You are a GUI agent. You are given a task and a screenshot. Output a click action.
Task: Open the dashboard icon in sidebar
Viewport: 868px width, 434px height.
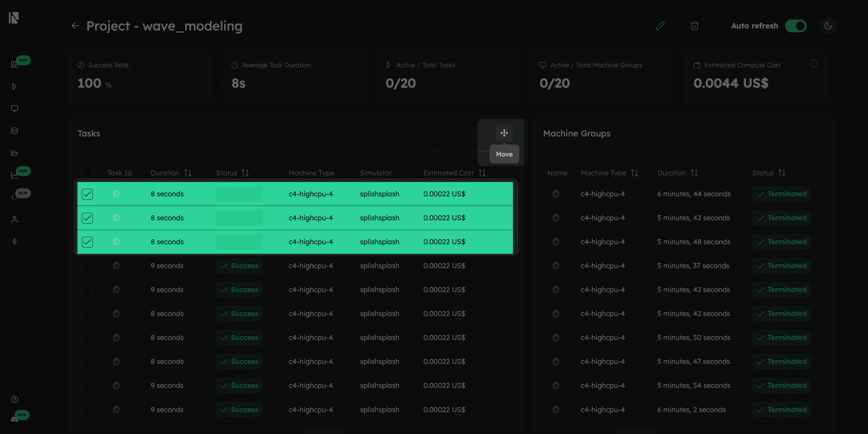tap(14, 64)
